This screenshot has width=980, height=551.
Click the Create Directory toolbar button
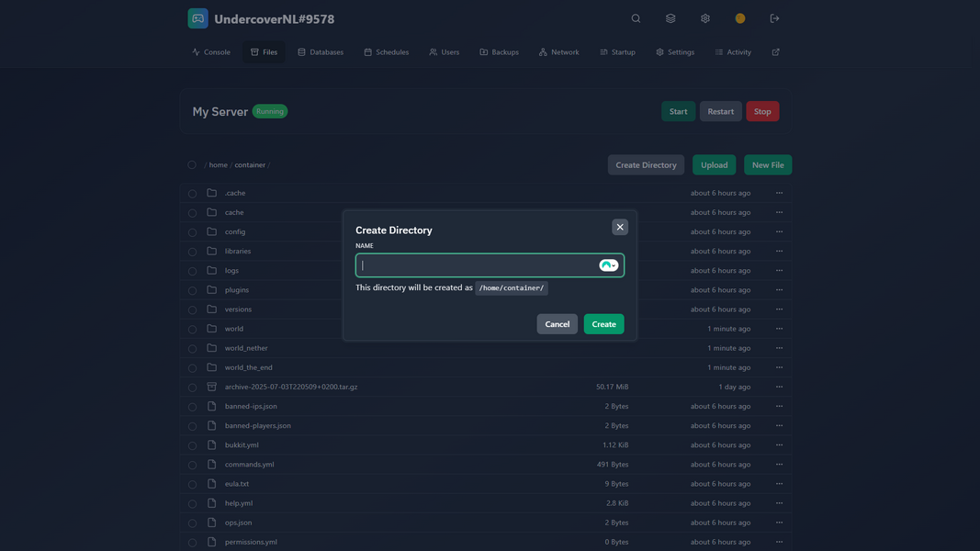646,165
